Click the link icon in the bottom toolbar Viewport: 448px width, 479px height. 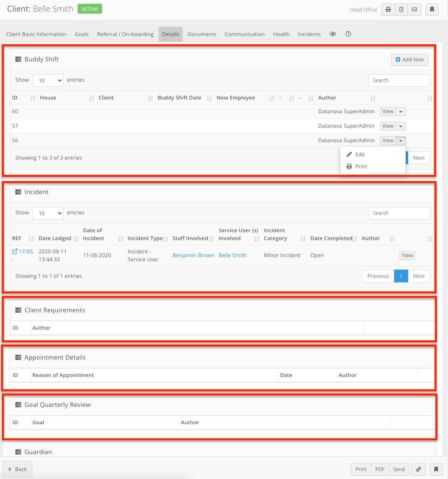pos(419,469)
